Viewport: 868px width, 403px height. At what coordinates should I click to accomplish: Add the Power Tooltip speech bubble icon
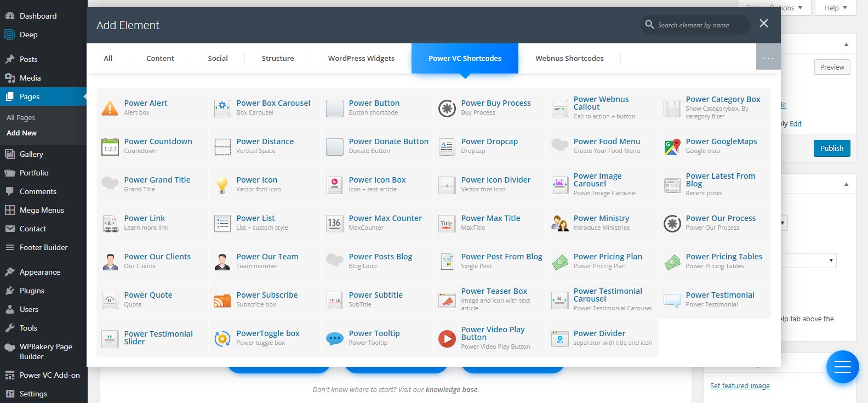[x=335, y=338]
